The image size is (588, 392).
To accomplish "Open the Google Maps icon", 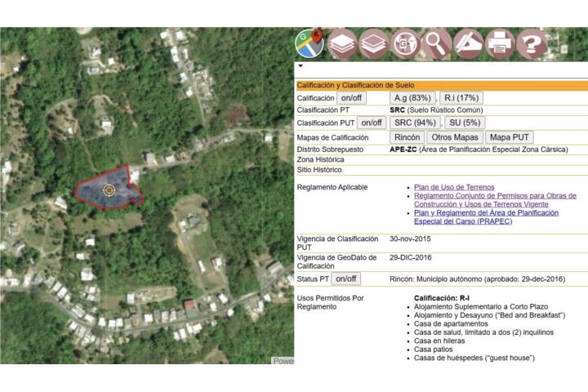I will pos(310,42).
